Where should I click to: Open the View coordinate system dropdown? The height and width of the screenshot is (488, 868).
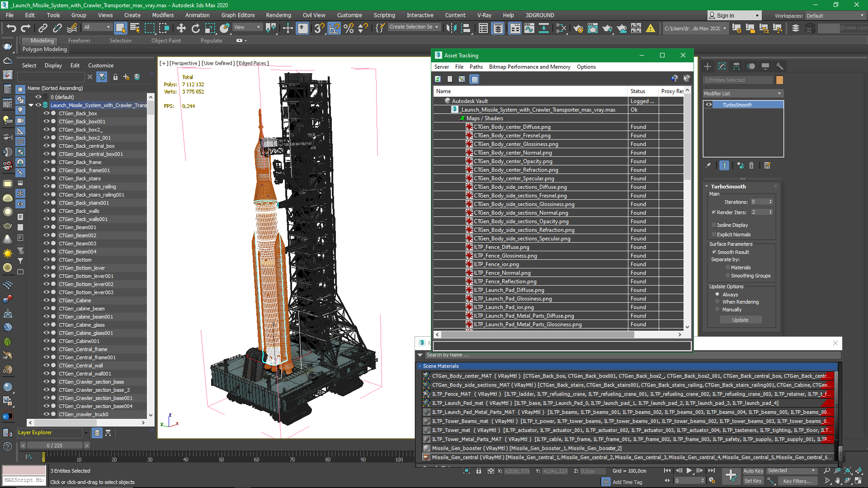(x=247, y=27)
